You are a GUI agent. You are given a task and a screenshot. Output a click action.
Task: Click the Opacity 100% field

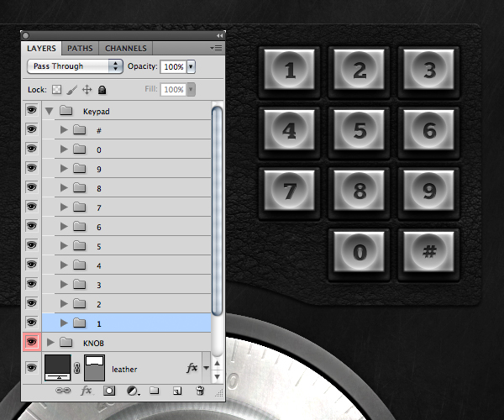coord(174,66)
